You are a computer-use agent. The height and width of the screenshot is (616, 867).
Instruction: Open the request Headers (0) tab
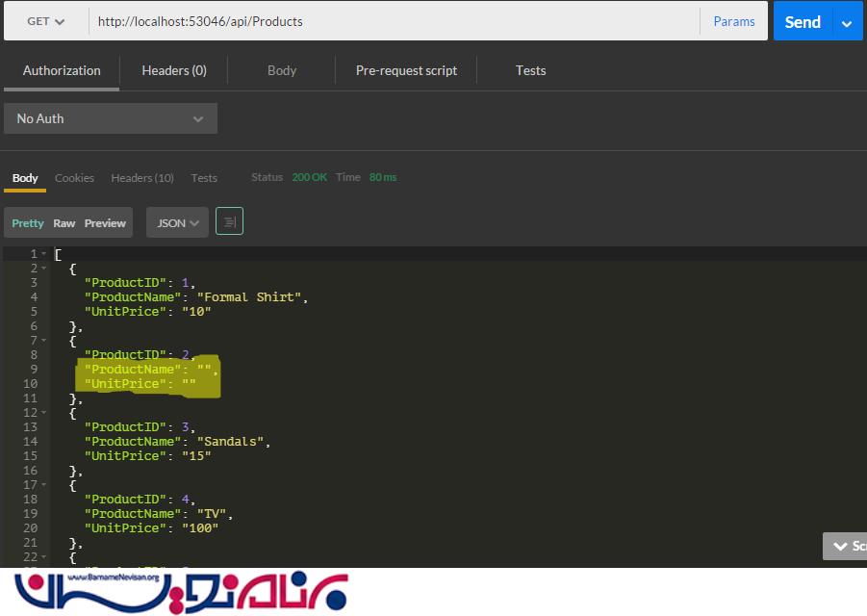(174, 70)
